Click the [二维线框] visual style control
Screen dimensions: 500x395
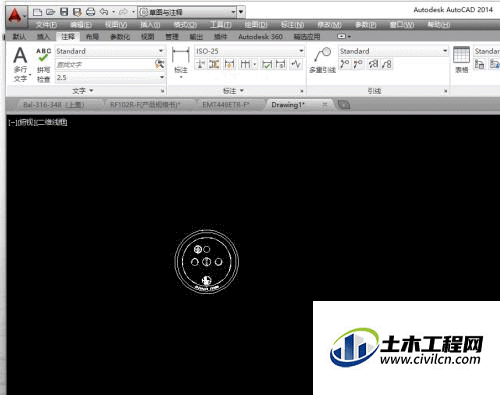[51, 123]
